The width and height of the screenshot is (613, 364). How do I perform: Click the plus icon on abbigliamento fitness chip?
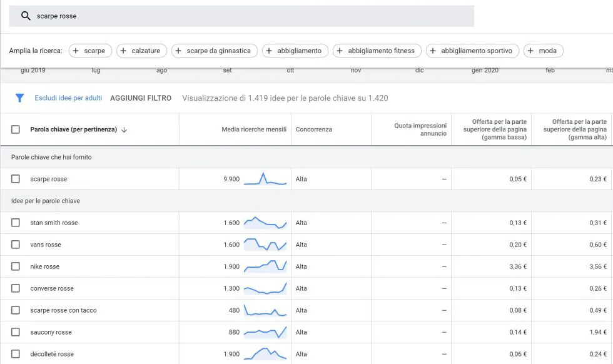click(340, 51)
